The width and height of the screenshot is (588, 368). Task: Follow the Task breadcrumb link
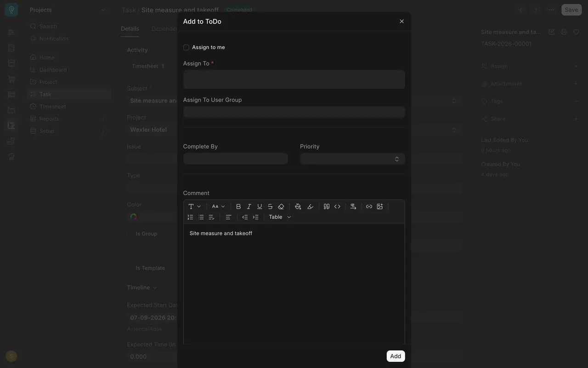(x=129, y=10)
